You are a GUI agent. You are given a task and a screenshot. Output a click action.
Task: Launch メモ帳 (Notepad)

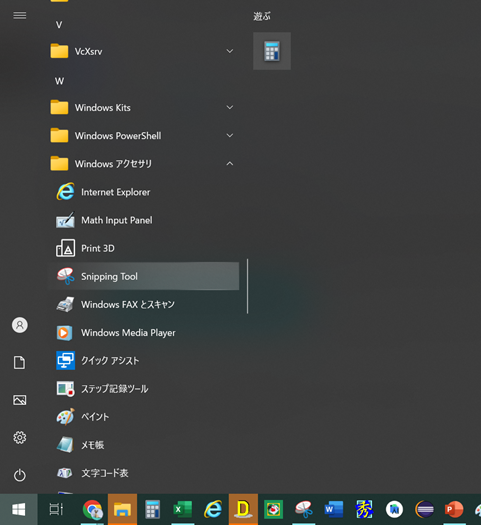coord(144,445)
